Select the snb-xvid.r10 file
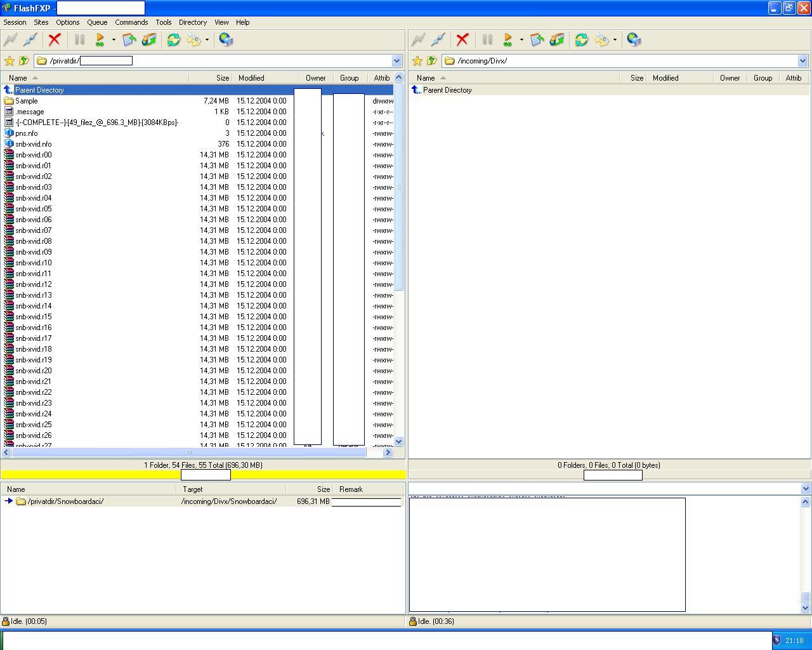Viewport: 812px width, 650px height. pyautogui.click(x=34, y=263)
